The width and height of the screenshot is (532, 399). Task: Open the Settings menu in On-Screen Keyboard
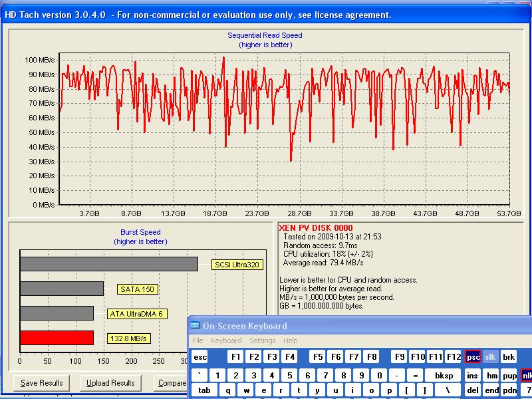(x=262, y=340)
